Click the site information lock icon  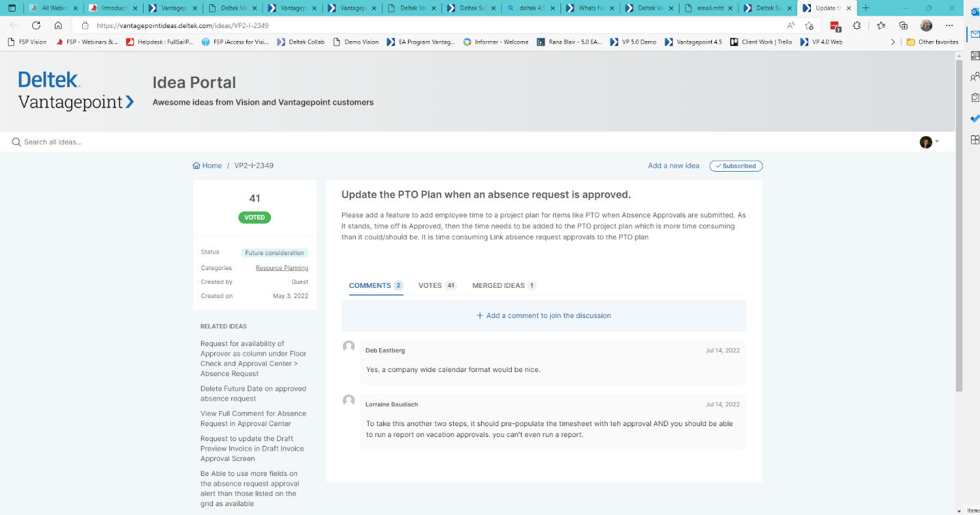point(86,25)
